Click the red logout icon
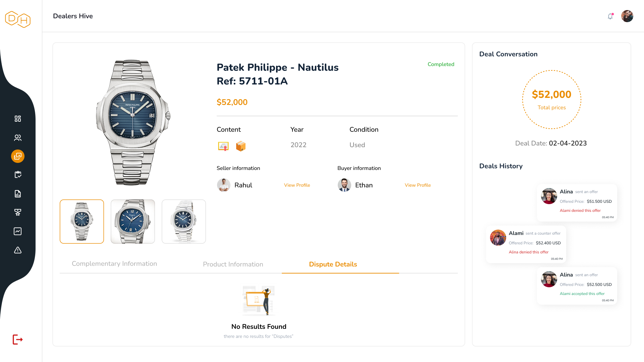The image size is (644, 362). coord(18,340)
